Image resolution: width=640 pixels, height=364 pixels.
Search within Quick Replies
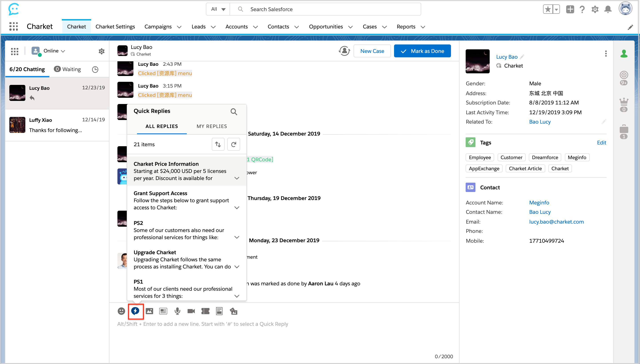233,112
